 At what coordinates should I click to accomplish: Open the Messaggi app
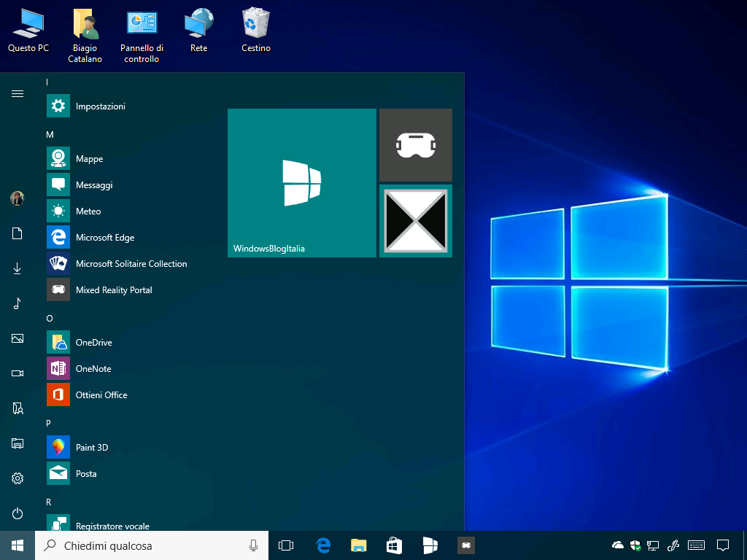[128, 184]
